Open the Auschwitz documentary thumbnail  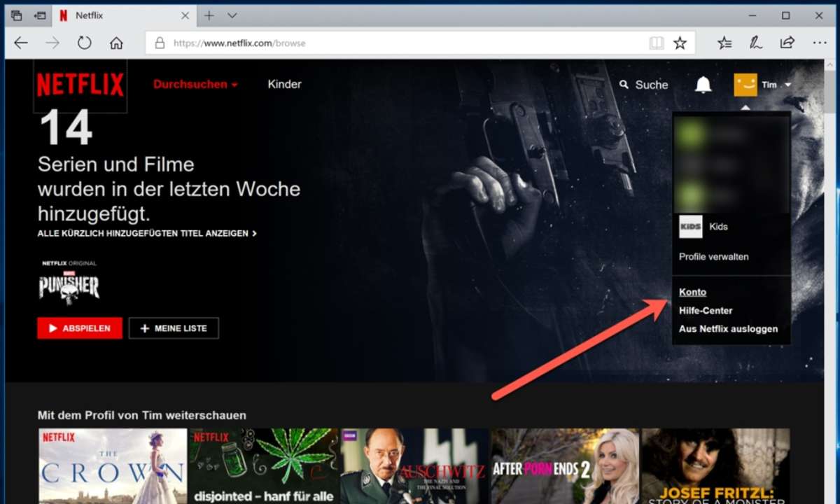pos(414,466)
